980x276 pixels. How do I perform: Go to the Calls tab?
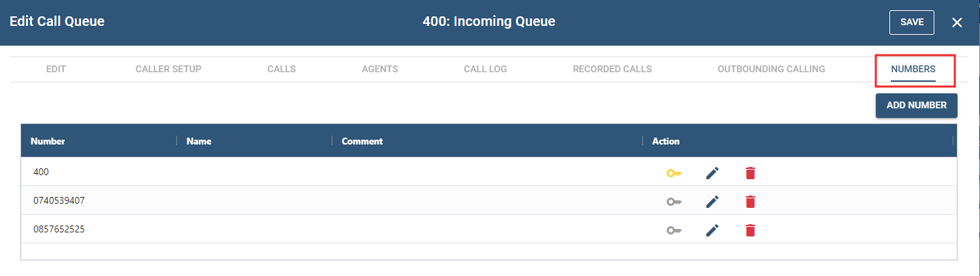[281, 69]
